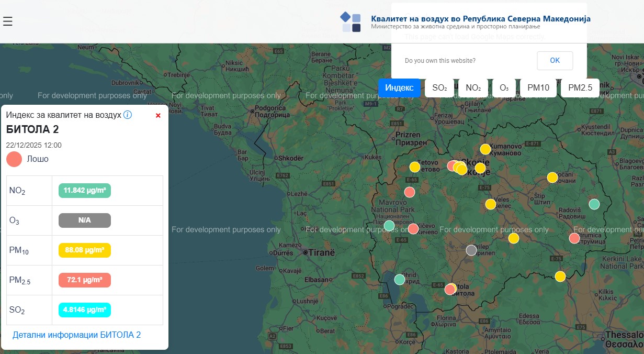Switch to the NO₂ pollutant tab
The height and width of the screenshot is (354, 644).
coord(473,88)
